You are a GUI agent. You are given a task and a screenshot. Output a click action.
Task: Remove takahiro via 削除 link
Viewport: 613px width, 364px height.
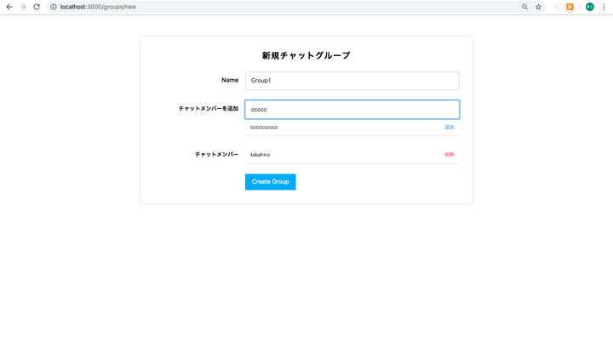[450, 155]
